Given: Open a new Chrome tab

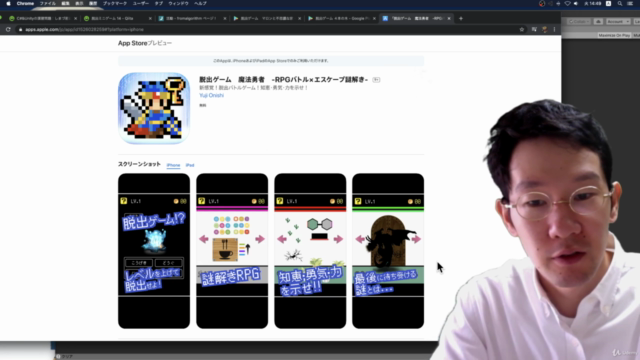Looking at the screenshot, I should point(461,18).
